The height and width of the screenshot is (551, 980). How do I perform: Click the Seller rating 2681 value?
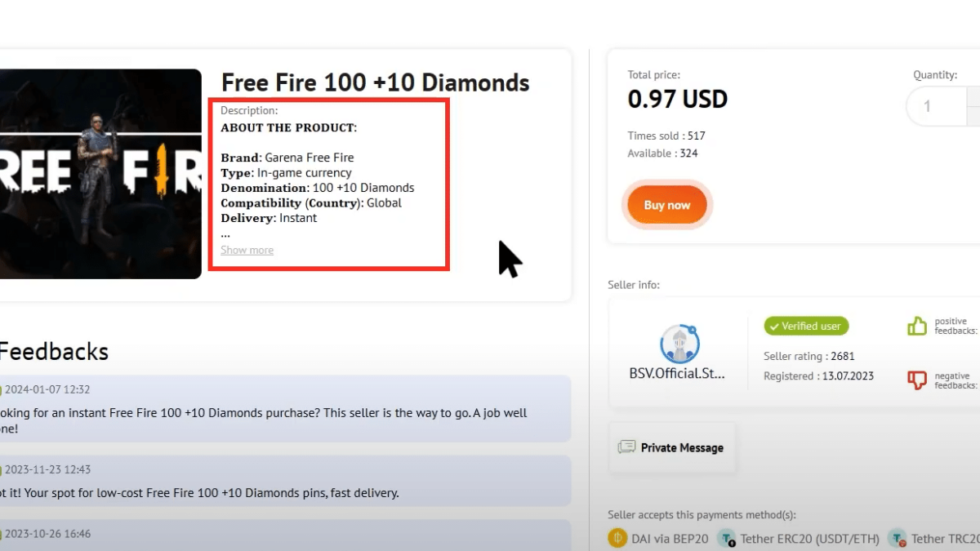tap(841, 356)
